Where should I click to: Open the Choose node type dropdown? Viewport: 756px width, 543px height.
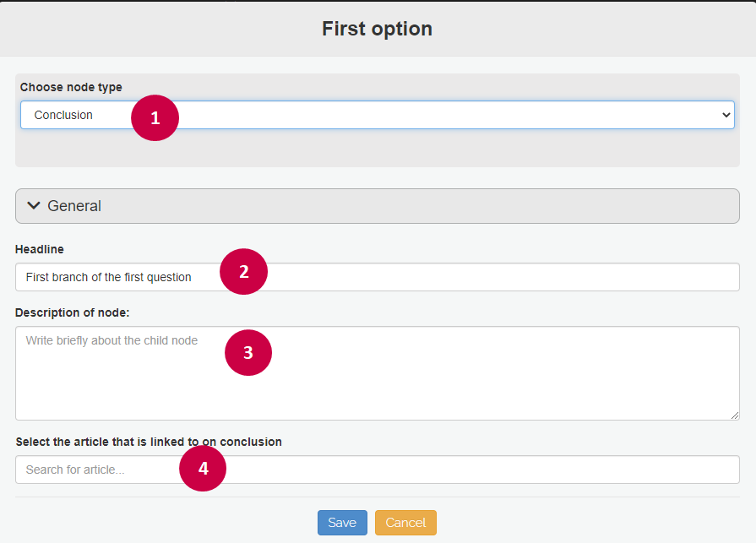pyautogui.click(x=377, y=115)
